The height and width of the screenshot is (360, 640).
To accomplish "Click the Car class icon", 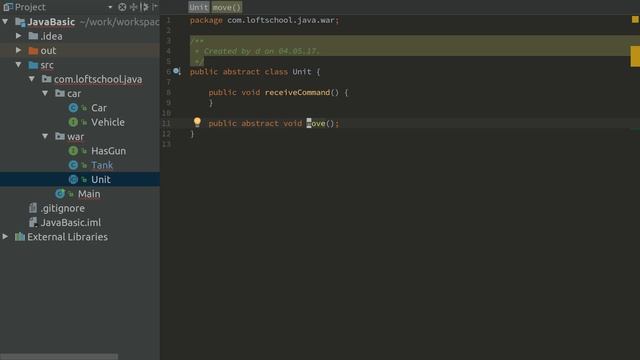I will point(73,108).
